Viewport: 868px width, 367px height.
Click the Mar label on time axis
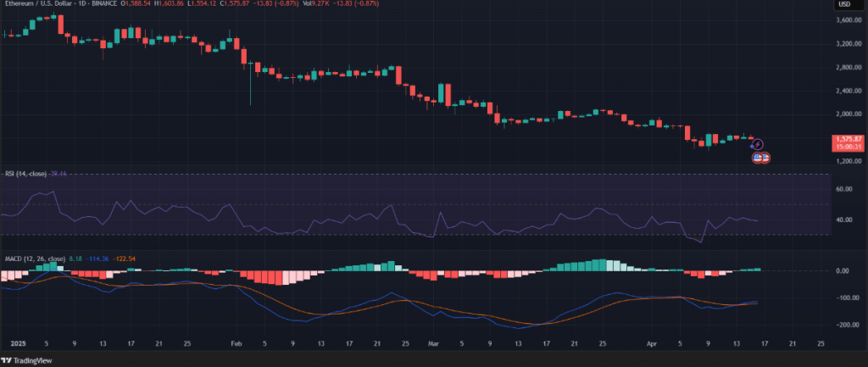coord(435,345)
